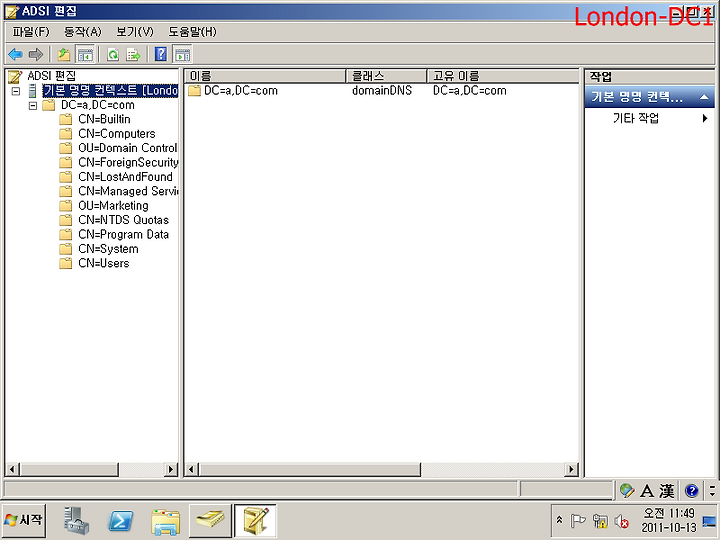
Task: Open the 파일(F) menu
Action: (x=31, y=32)
